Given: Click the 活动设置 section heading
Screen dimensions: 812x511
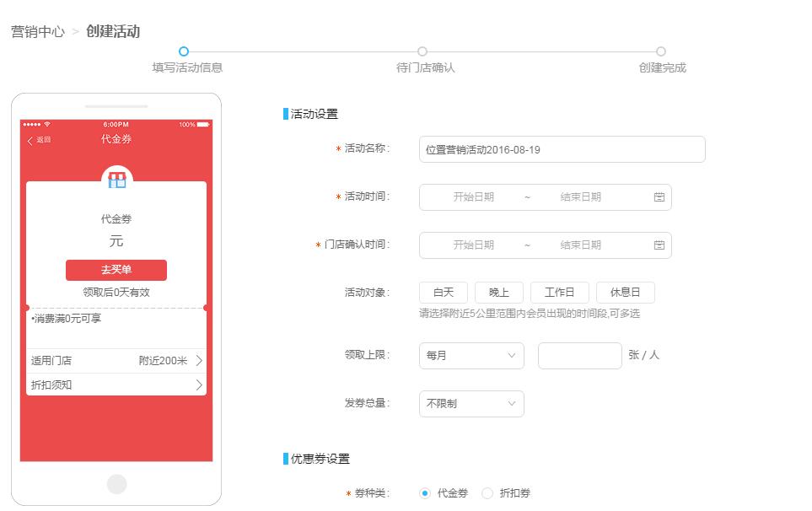Looking at the screenshot, I should pos(314,114).
